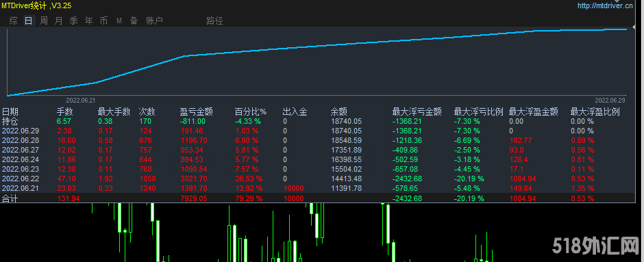Click the 2022.06.21 chart date marker
644x262 pixels.
coord(81,100)
